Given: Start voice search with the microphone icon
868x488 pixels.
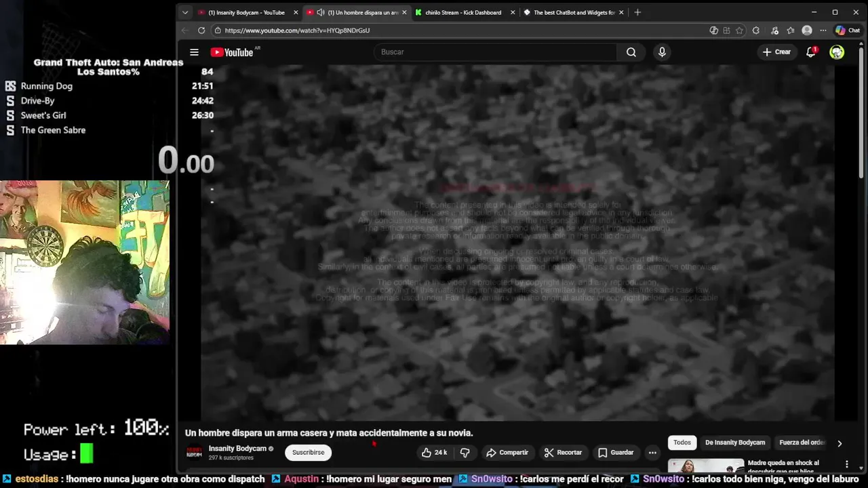Looking at the screenshot, I should tap(662, 52).
